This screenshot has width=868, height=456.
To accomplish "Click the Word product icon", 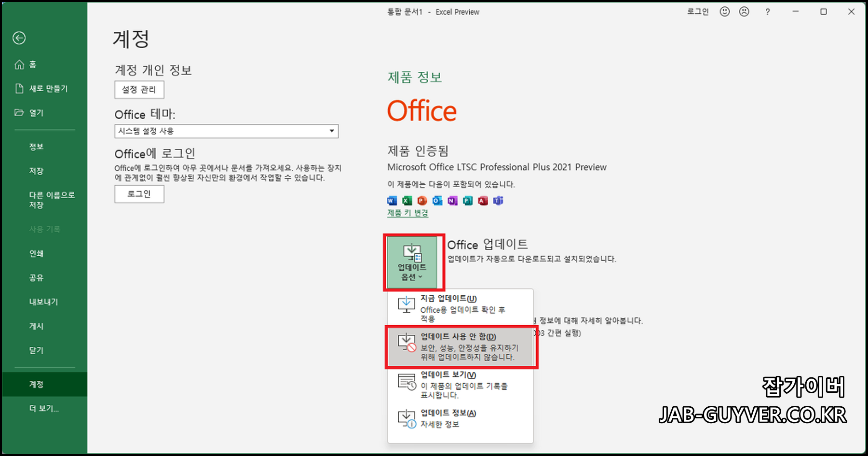I will click(392, 200).
